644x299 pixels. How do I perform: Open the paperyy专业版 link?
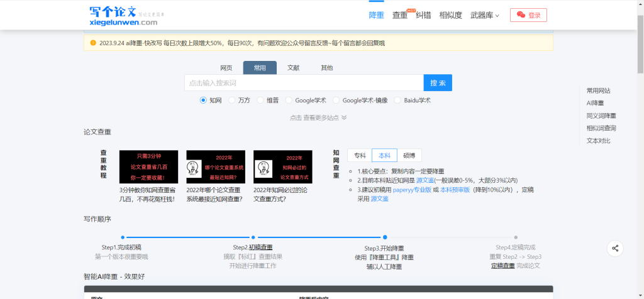412,189
